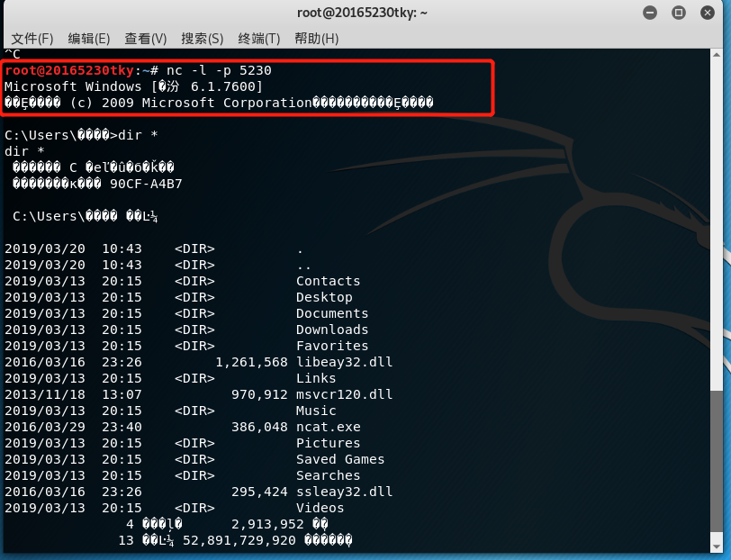731x560 pixels.
Task: Click the Saved Games directory entry
Action: point(340,459)
